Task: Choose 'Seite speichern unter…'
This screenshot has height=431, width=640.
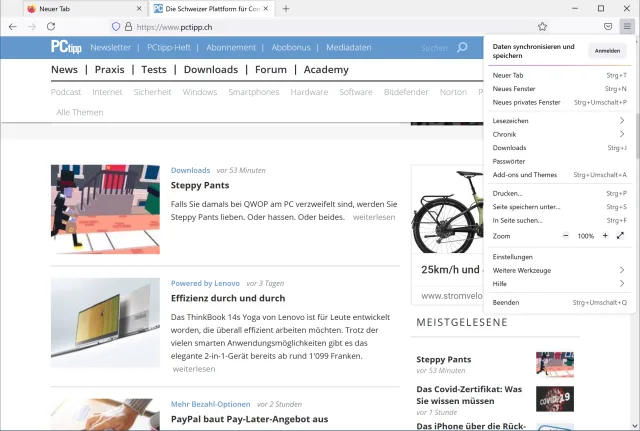Action: click(559, 207)
